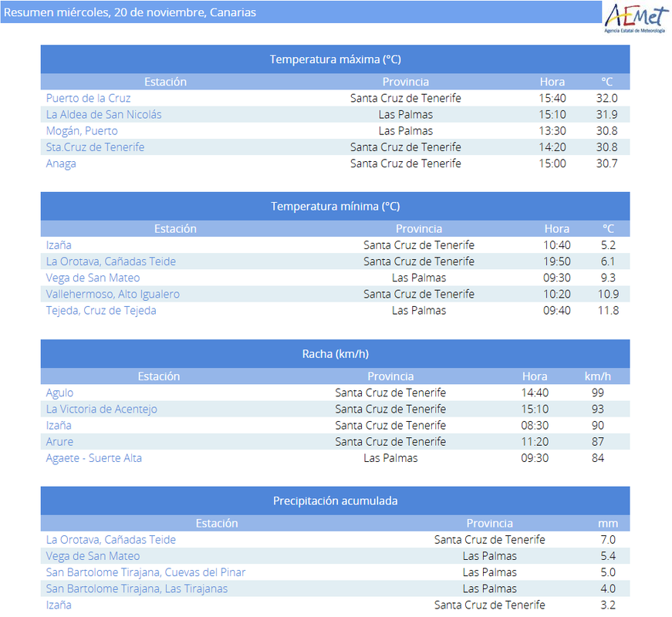Open San Bartolome Tirajana, Las Tirajanas link
672x617 pixels.
[137, 588]
